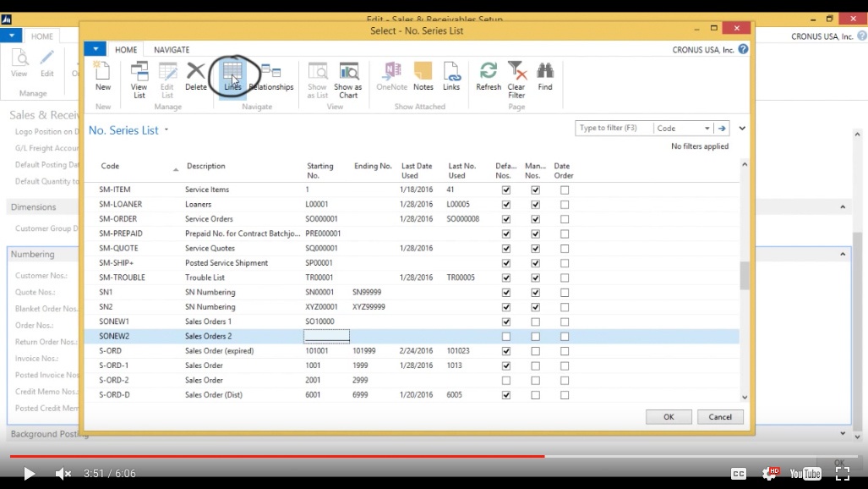Screen dimensions: 868x489
Task: Click Edit icon in background Sales & Receivables window
Action: pyautogui.click(x=47, y=63)
